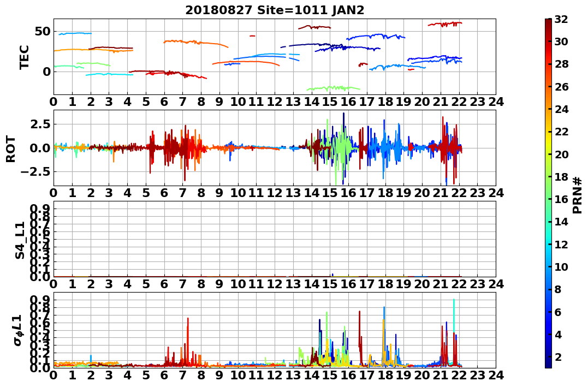Click hour '7' tick below the ROT panel
The height and width of the screenshot is (387, 588).
tap(183, 193)
